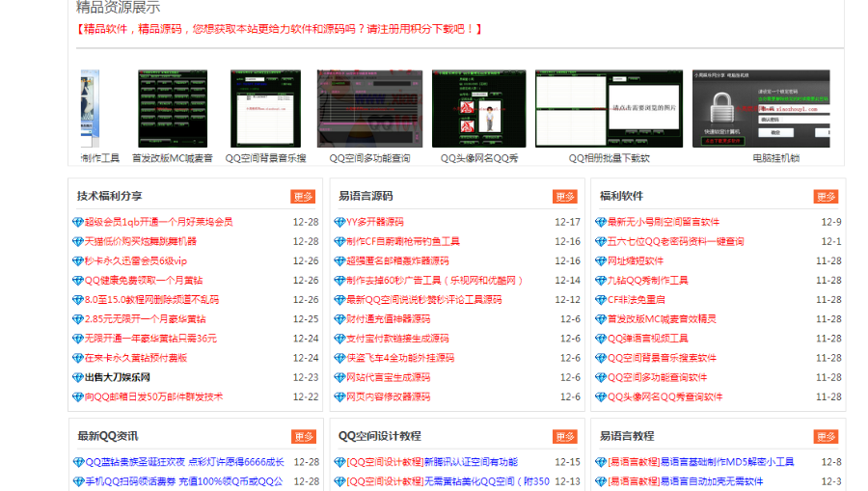Click date 12-22 beside 向QQ邮箱日发50万邮件
Viewport: 868px width, 491px height.
tap(306, 396)
